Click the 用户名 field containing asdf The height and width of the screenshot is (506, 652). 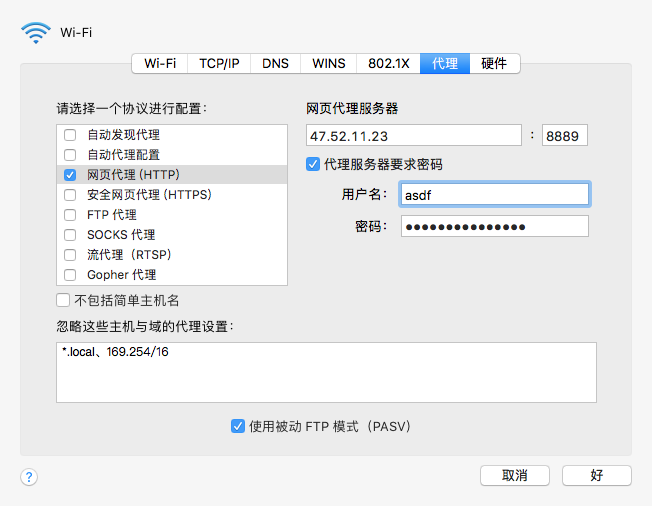(494, 194)
